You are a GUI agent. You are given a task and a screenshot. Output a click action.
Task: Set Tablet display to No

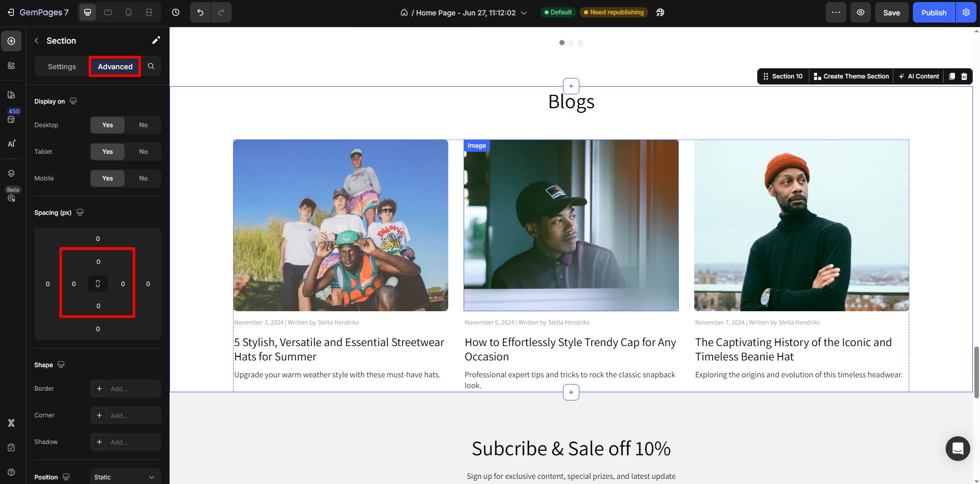point(143,152)
